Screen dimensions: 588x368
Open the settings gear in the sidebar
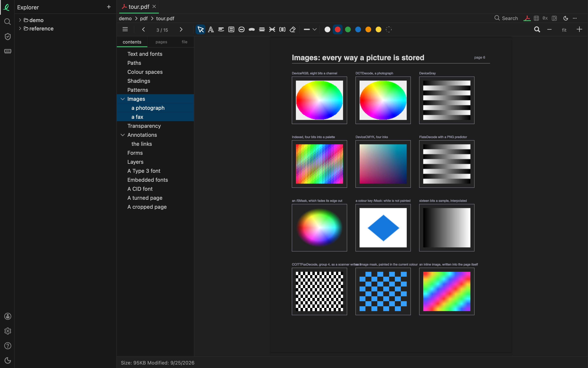coord(8,331)
